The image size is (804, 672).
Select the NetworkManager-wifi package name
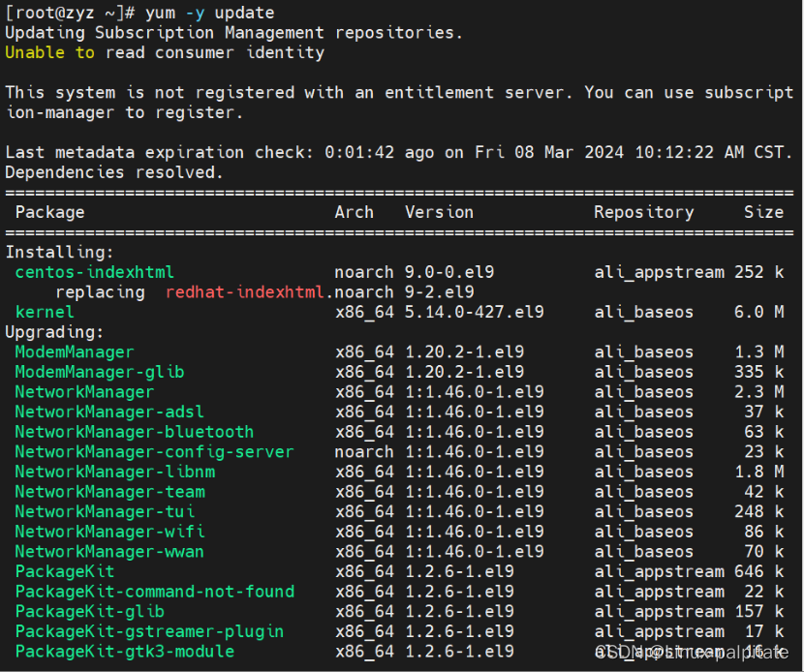(109, 533)
